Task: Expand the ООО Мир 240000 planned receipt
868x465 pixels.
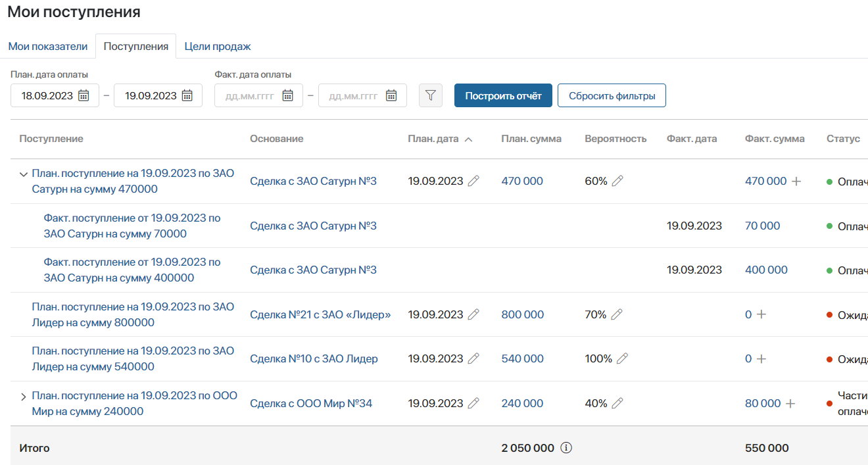Action: pyautogui.click(x=24, y=397)
